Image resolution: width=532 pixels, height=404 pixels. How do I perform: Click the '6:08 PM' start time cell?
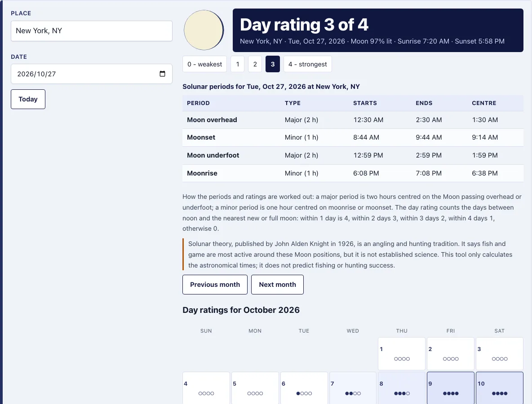coord(366,174)
